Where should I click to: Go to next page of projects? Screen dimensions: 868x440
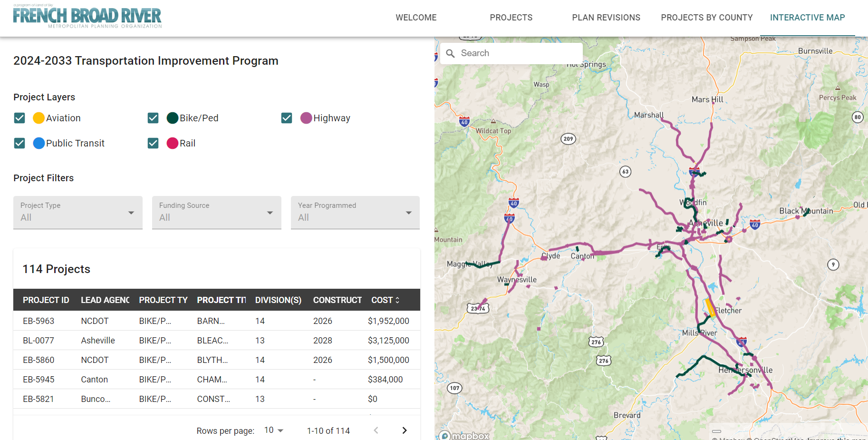tap(404, 430)
